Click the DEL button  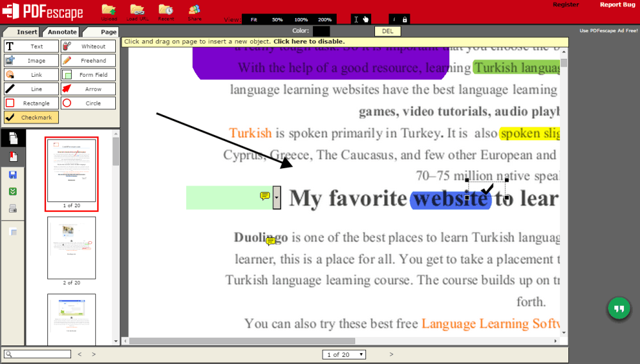pos(388,31)
